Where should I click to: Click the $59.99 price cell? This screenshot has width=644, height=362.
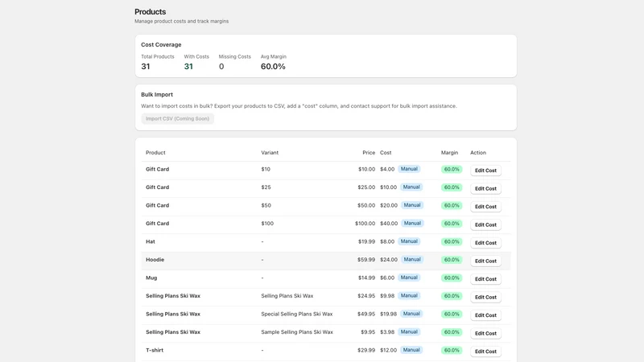pyautogui.click(x=366, y=260)
